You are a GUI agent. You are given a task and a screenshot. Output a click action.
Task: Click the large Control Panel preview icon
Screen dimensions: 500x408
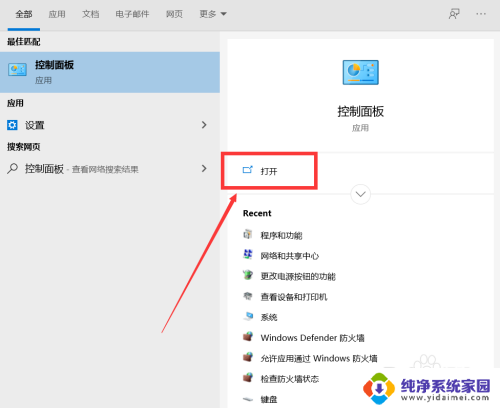click(x=361, y=72)
